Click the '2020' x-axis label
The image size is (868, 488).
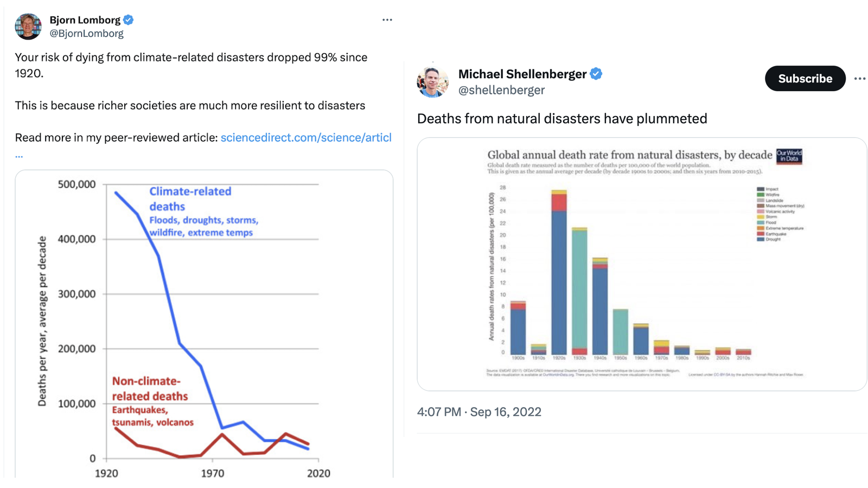[318, 473]
